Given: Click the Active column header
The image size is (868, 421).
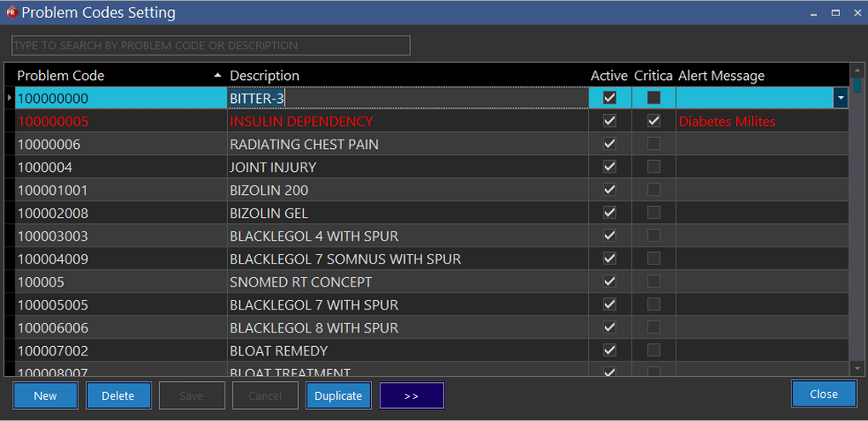Looking at the screenshot, I should click(608, 76).
